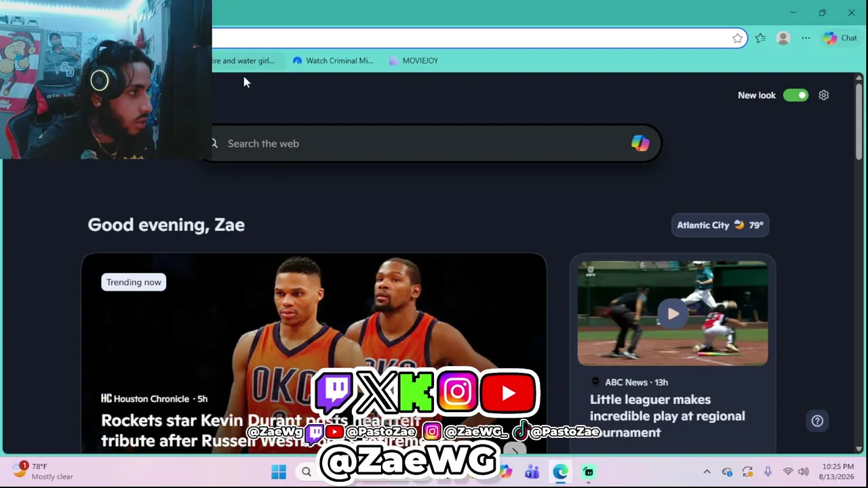Open the 'Little leaguer makes incredible play' story
868x488 pixels.
pyautogui.click(x=667, y=416)
